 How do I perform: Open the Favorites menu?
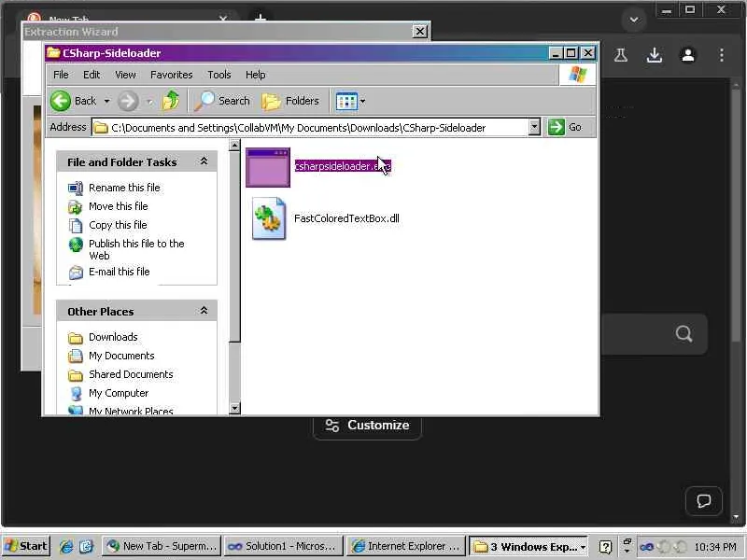pyautogui.click(x=172, y=75)
